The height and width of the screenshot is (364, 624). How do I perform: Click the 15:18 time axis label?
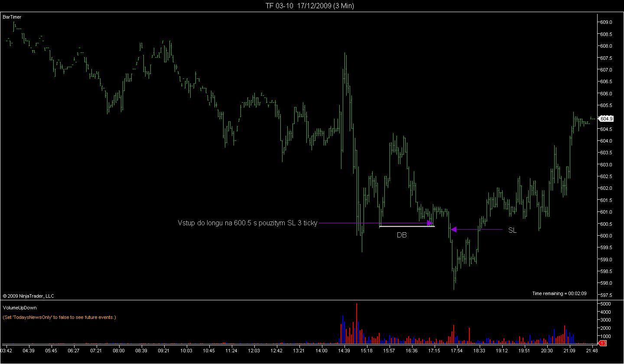point(367,351)
